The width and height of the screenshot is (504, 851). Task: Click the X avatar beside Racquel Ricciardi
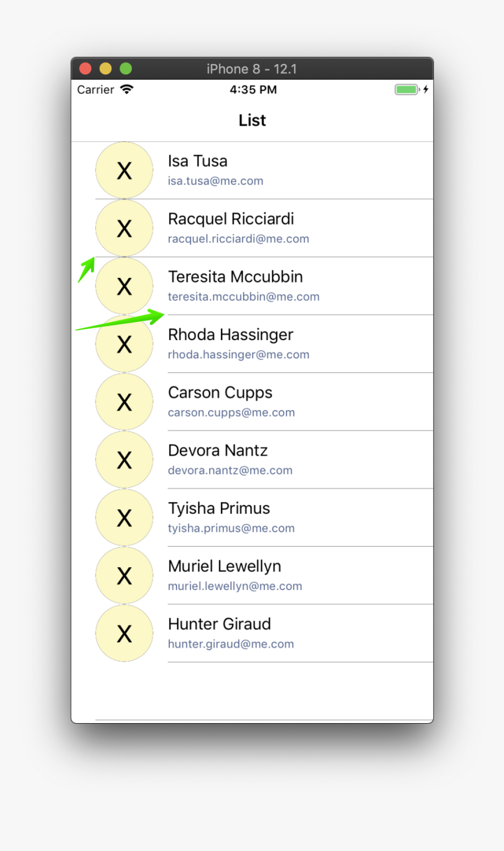124,228
